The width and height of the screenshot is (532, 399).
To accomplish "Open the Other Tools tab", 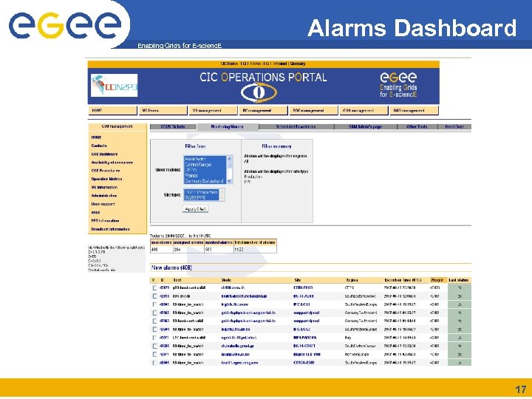I will click(417, 127).
